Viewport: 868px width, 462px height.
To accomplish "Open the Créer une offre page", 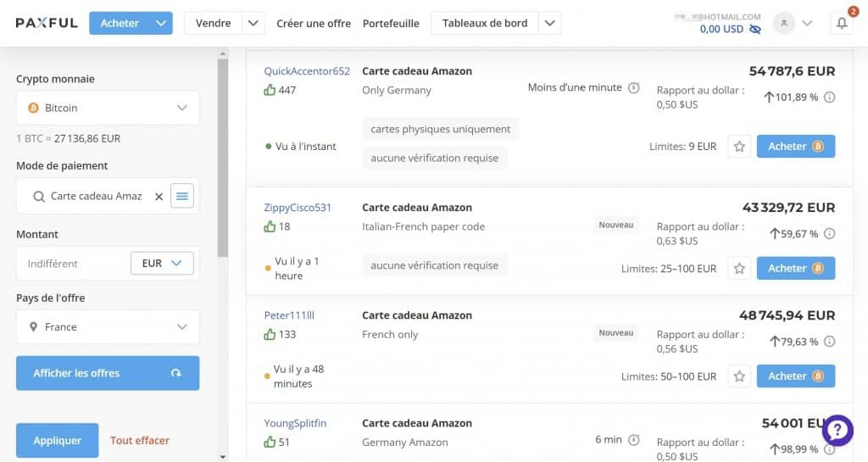I will click(314, 24).
